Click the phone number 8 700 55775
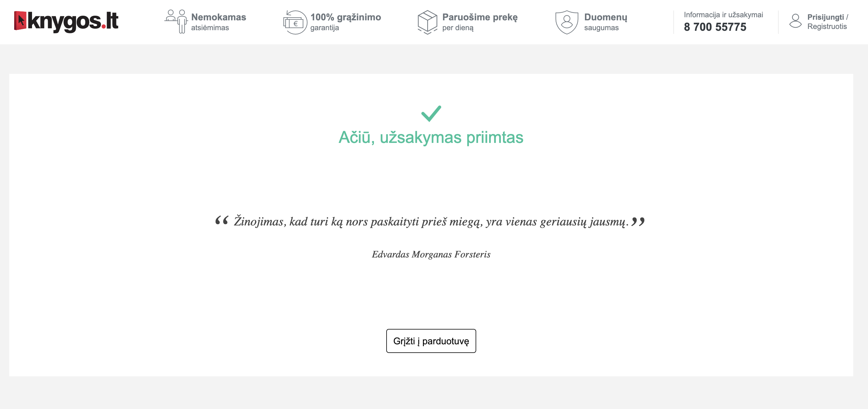This screenshot has width=868, height=409. (715, 27)
